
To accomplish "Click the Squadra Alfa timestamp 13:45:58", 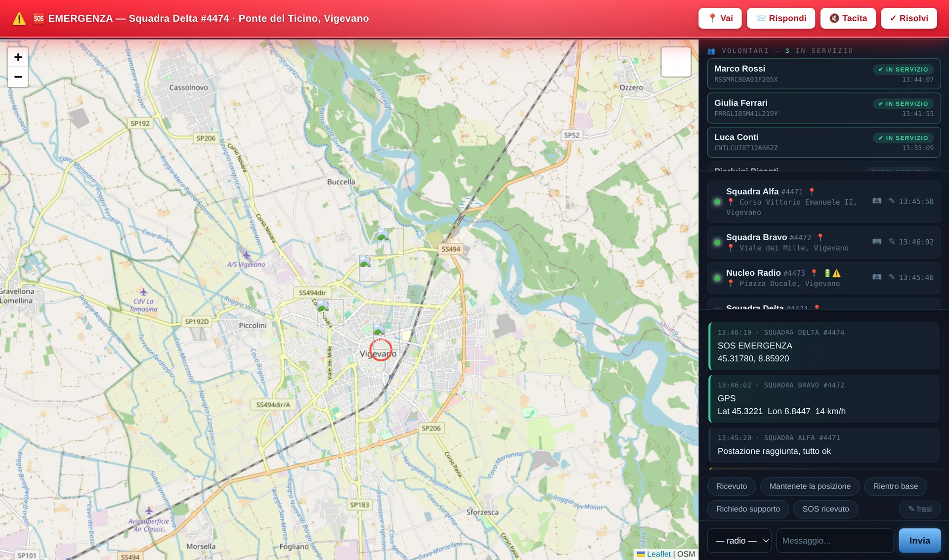I will click(x=916, y=201).
